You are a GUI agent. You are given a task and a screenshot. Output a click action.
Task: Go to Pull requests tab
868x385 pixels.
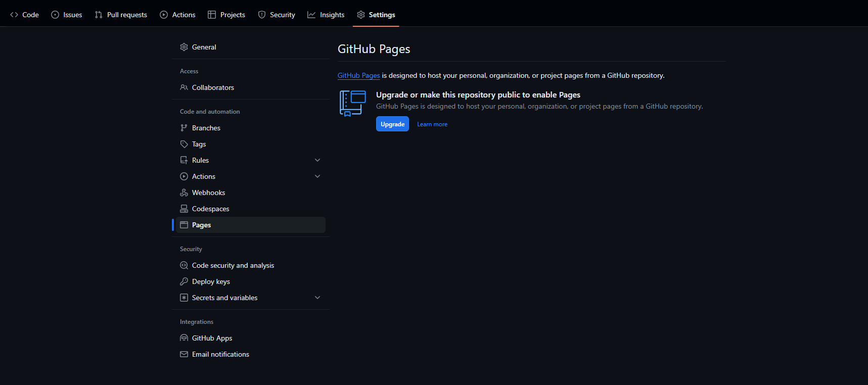[121, 15]
